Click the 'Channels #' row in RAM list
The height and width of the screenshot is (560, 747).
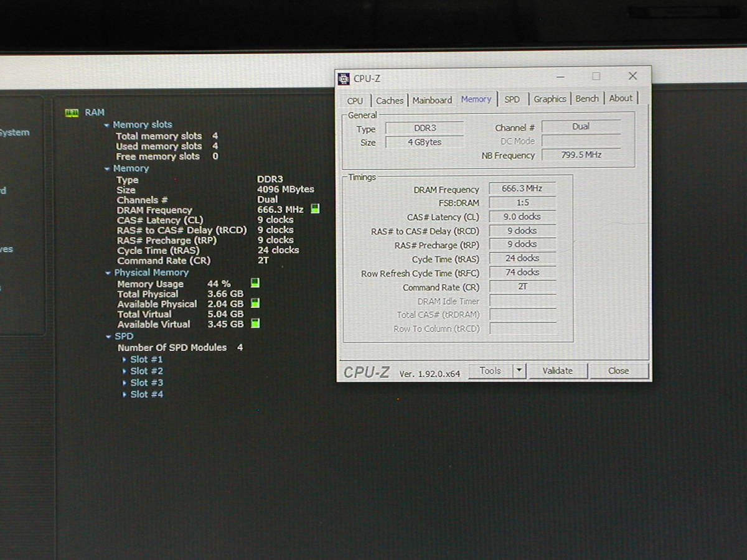tap(197, 200)
